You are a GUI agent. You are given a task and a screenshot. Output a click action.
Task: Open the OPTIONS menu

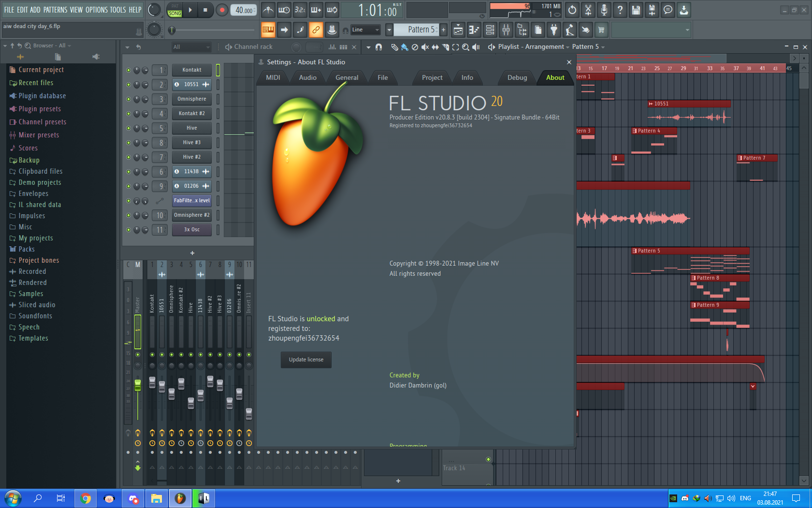(97, 10)
